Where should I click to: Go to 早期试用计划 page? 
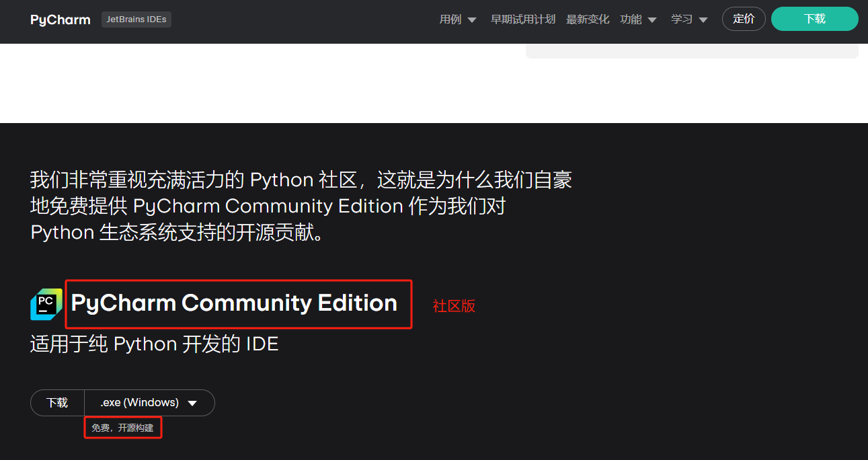(523, 20)
